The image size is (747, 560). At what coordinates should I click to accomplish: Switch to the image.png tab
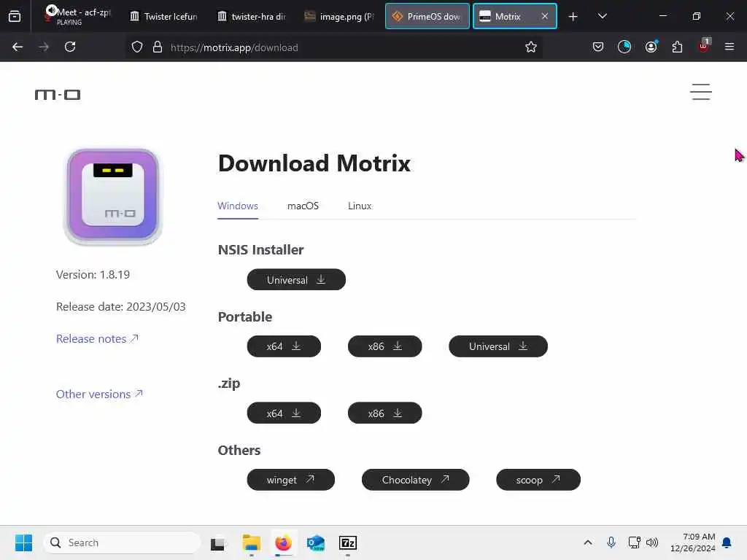pyautogui.click(x=339, y=17)
